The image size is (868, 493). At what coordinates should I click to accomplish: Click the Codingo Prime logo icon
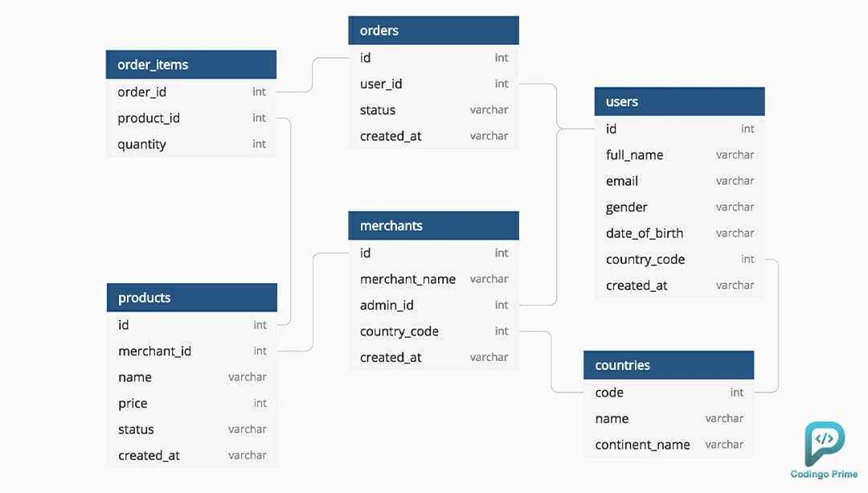click(x=825, y=443)
